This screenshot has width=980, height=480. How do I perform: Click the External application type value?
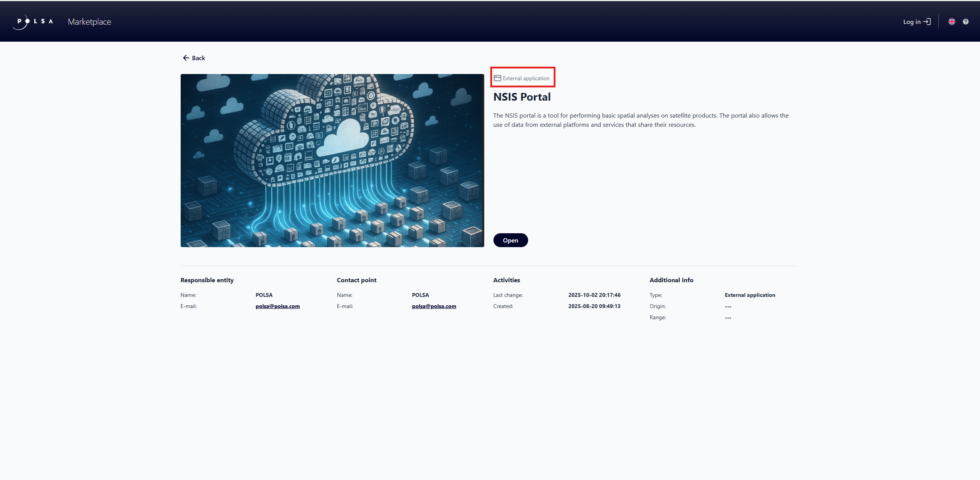(x=750, y=295)
